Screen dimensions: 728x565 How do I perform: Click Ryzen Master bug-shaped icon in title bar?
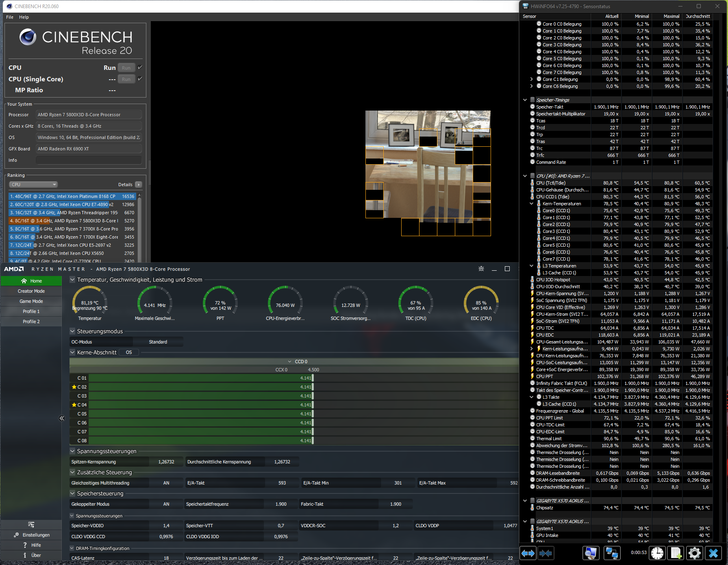click(x=481, y=269)
